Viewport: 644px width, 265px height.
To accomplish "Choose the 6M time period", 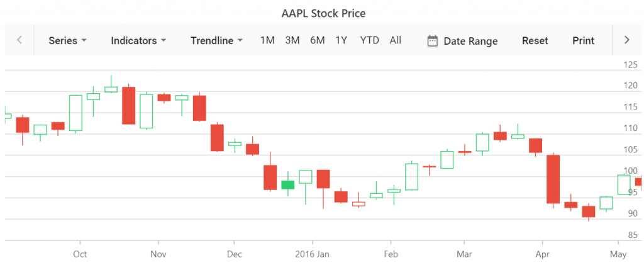I will coord(317,40).
